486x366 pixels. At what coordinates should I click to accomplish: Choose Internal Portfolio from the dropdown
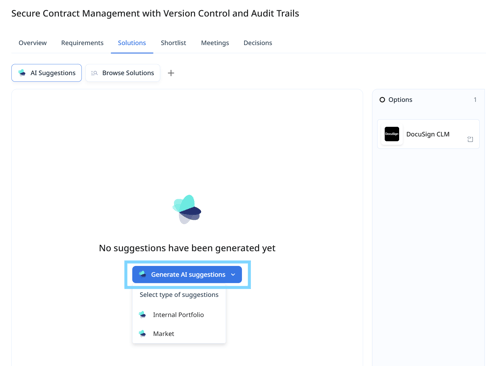(x=179, y=315)
